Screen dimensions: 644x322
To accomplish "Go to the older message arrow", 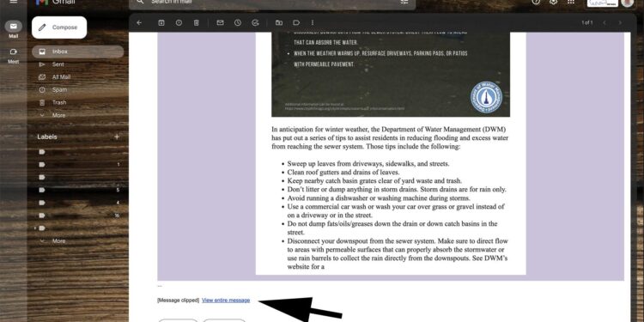I will (x=620, y=23).
